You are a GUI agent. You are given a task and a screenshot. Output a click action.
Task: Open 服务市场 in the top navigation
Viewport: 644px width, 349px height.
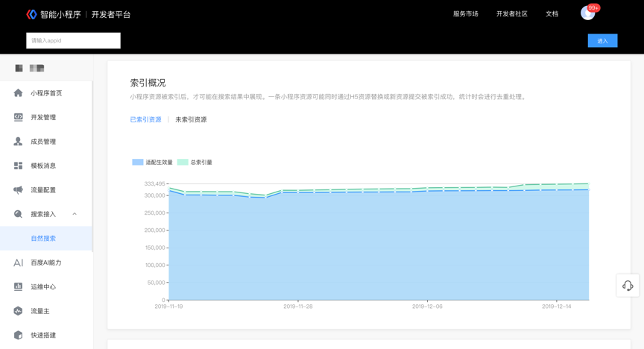pos(466,14)
